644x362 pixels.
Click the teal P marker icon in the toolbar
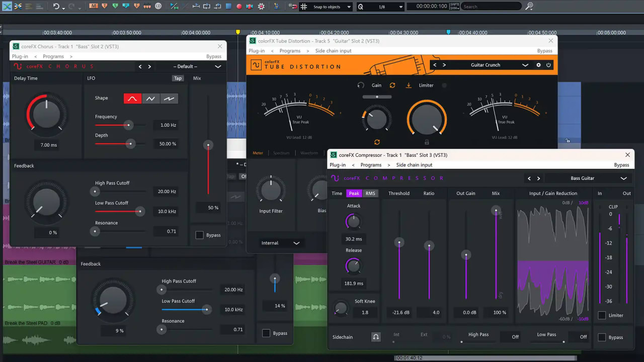point(126,7)
